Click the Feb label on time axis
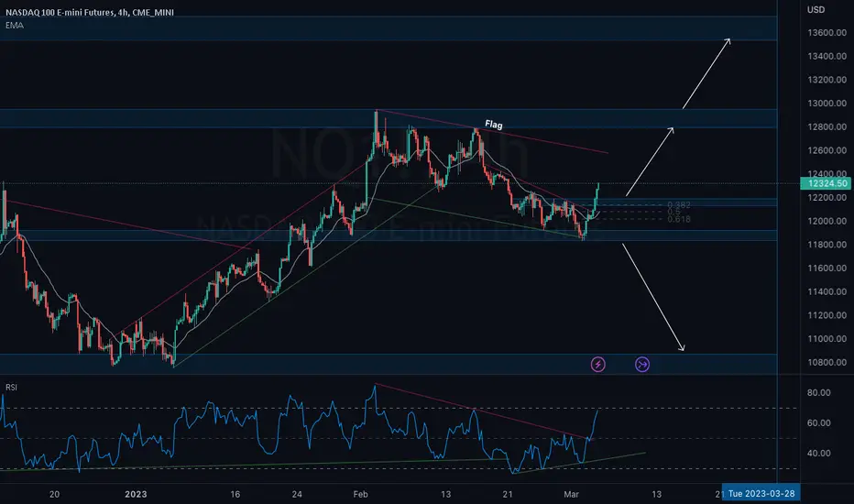 click(x=360, y=494)
